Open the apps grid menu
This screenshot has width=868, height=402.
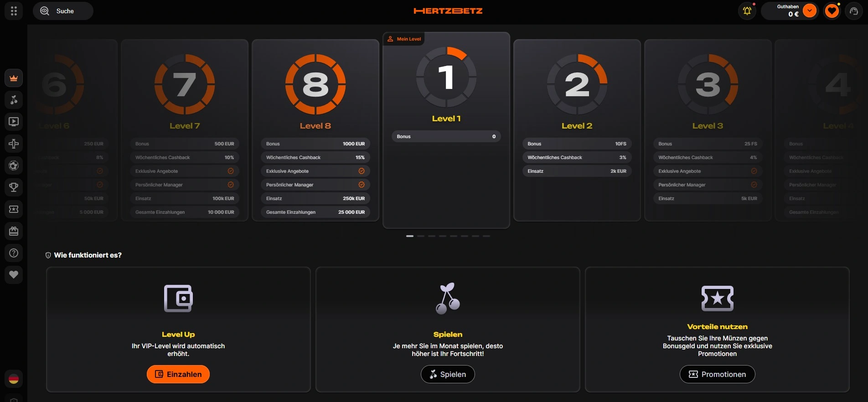(14, 11)
